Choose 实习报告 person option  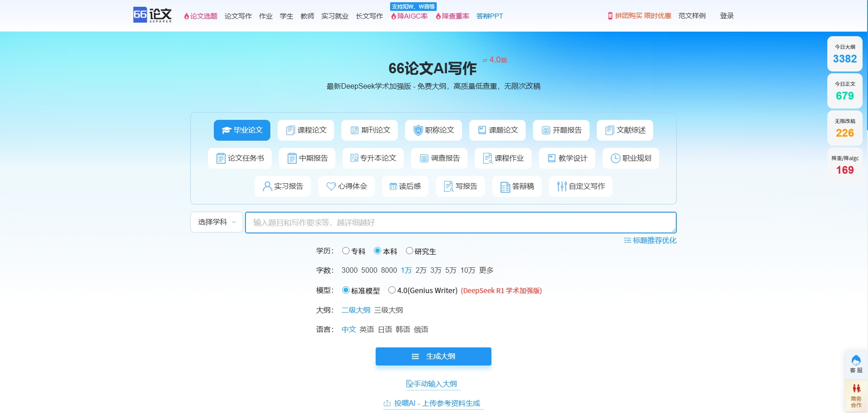point(283,186)
